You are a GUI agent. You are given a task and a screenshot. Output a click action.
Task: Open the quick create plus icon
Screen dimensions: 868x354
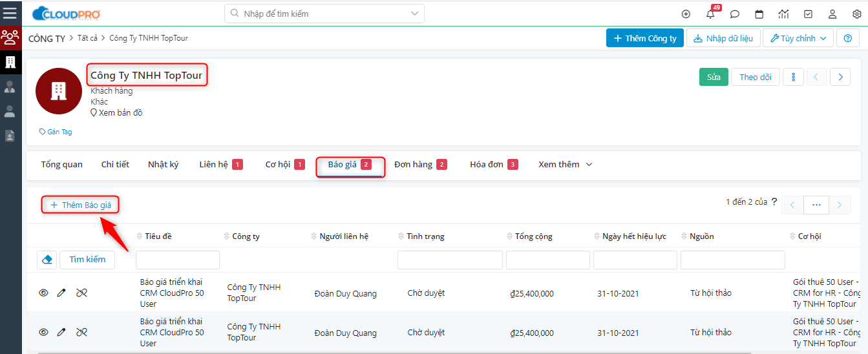point(686,14)
